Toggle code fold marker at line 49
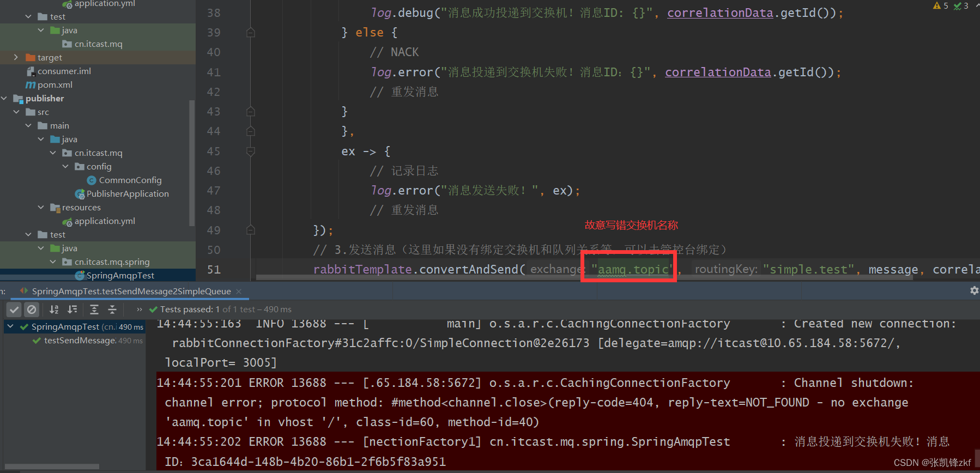 point(251,230)
